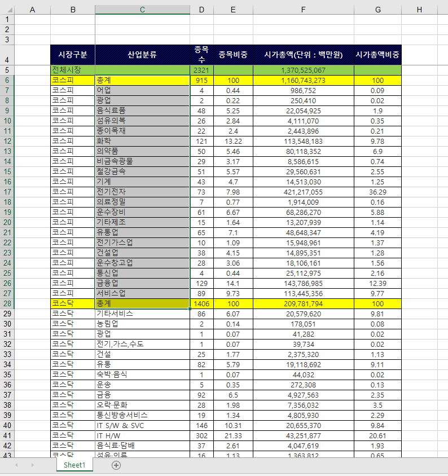Image resolution: width=448 pixels, height=476 pixels.
Task: Select column G header
Action: (x=377, y=10)
